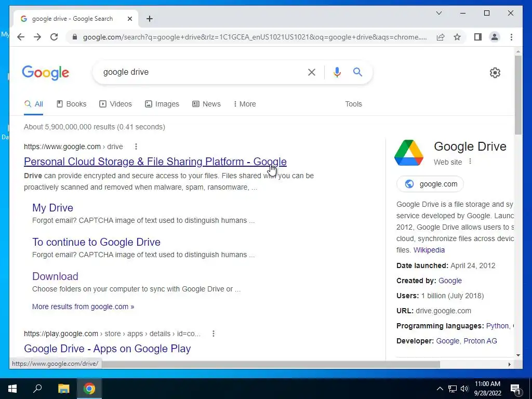The image size is (532, 399).
Task: Switch to Books results
Action: pos(71,104)
